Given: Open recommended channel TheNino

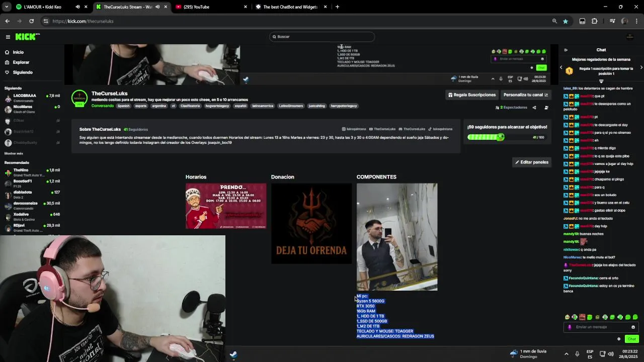Looking at the screenshot, I should click(x=32, y=172).
